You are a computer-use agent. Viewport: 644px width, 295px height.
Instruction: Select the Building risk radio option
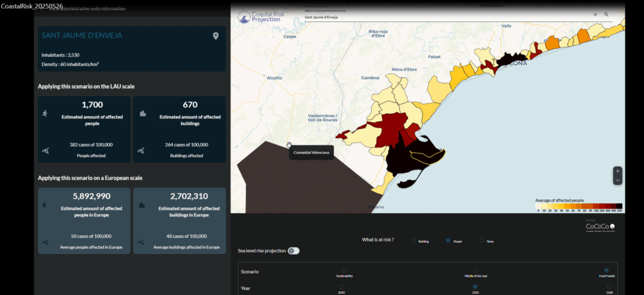[x=413, y=240]
